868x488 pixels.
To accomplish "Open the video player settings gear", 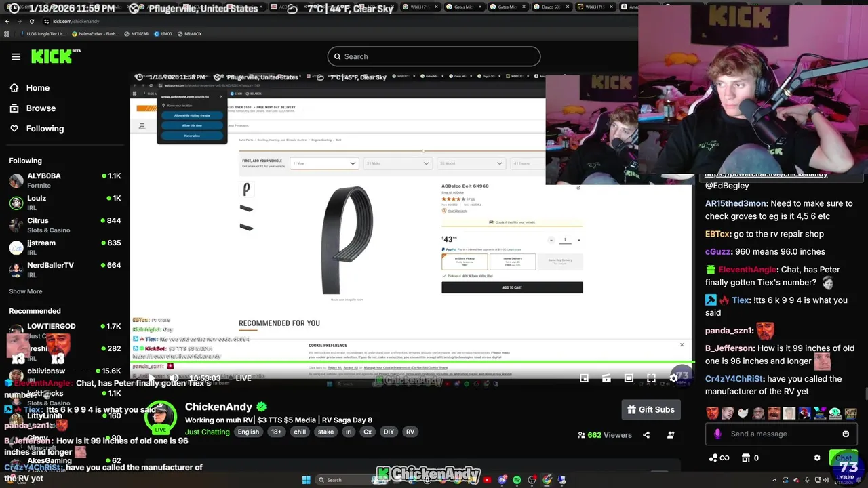I will tap(673, 378).
